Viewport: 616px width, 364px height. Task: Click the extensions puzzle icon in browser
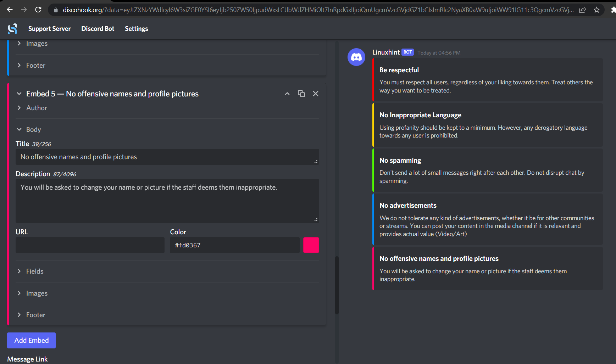[614, 10]
